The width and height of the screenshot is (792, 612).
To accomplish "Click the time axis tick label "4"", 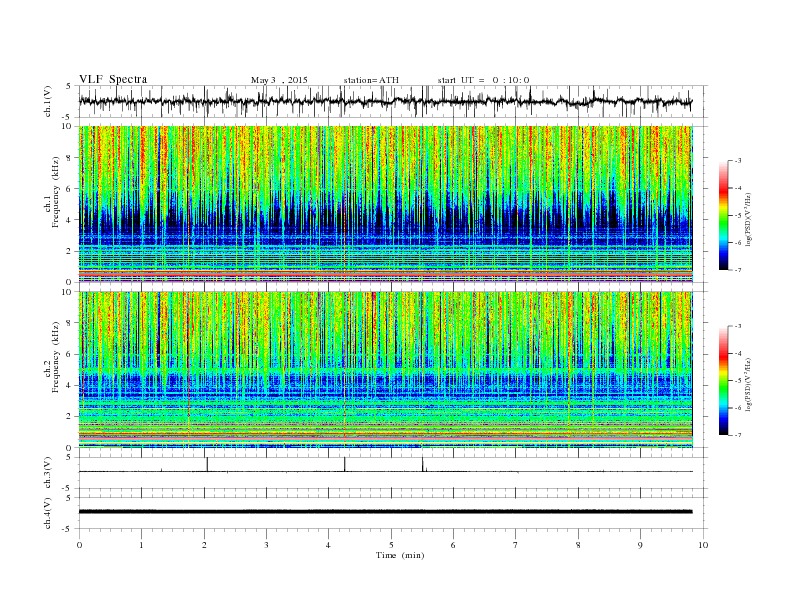I will pos(328,545).
